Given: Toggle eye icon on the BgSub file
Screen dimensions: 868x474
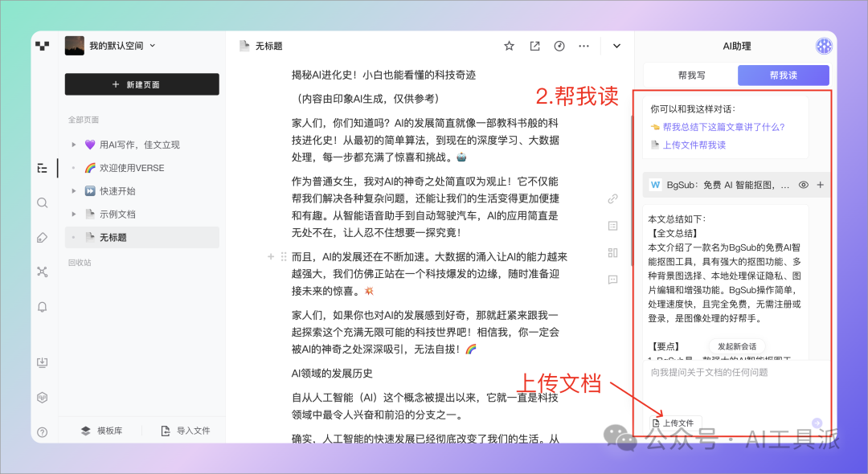Looking at the screenshot, I should tap(803, 185).
